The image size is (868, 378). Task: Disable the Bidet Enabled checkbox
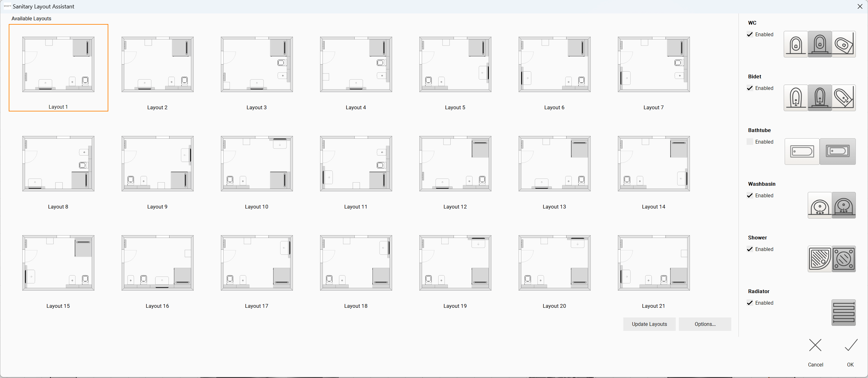click(x=750, y=88)
